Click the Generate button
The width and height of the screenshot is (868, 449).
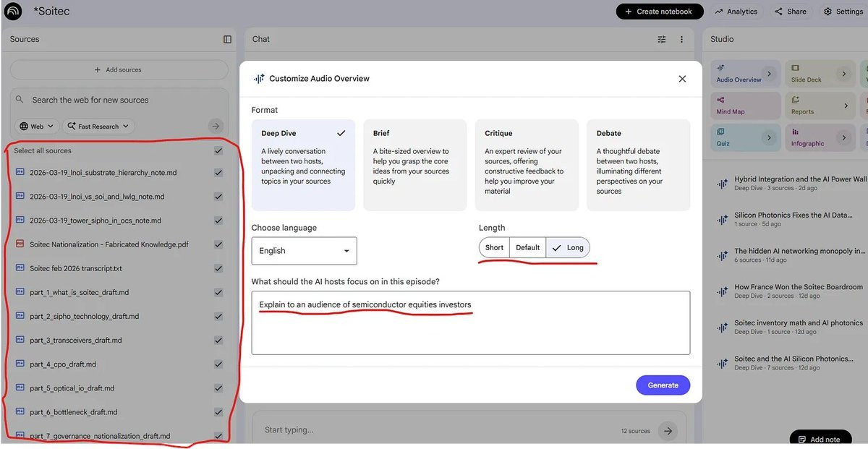click(x=663, y=385)
